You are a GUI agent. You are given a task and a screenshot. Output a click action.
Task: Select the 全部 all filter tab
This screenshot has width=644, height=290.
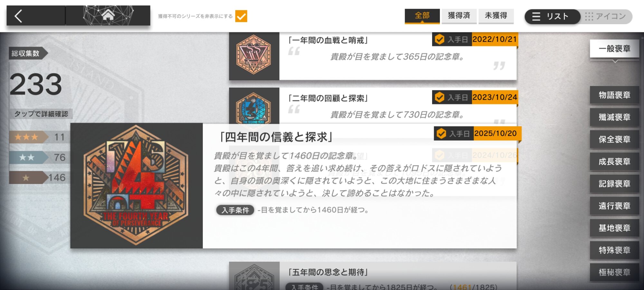(x=422, y=16)
